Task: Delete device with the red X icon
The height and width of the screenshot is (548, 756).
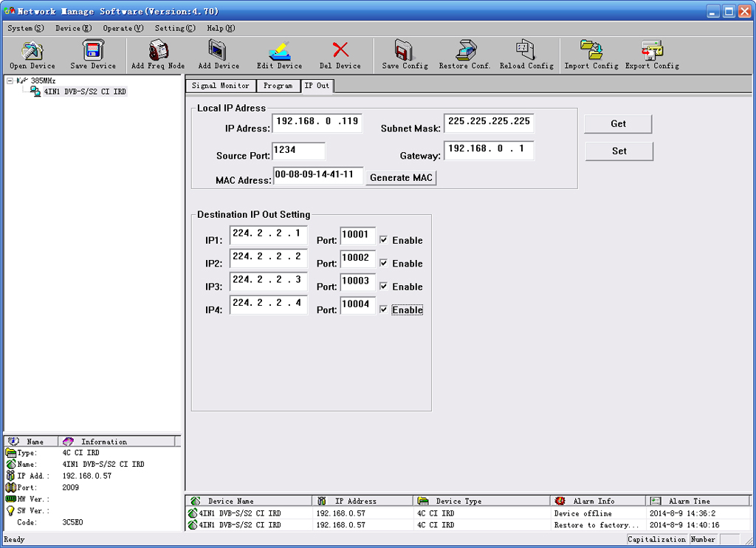Action: pyautogui.click(x=340, y=50)
